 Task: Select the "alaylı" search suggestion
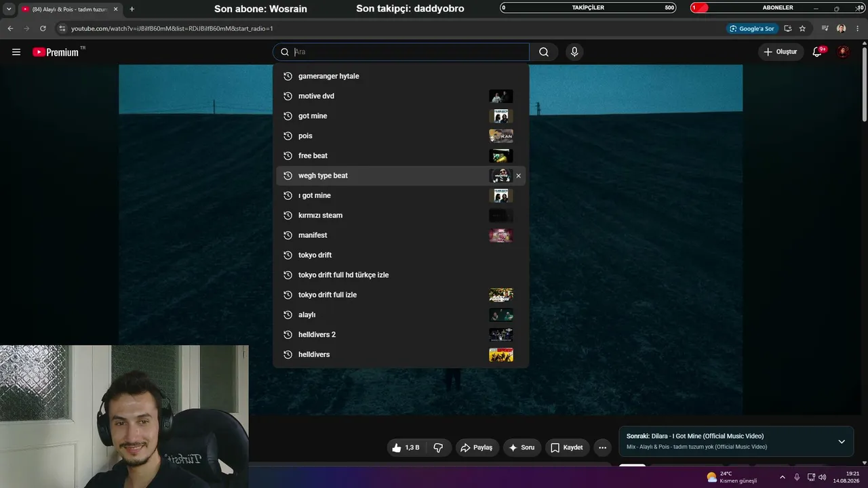pos(401,314)
